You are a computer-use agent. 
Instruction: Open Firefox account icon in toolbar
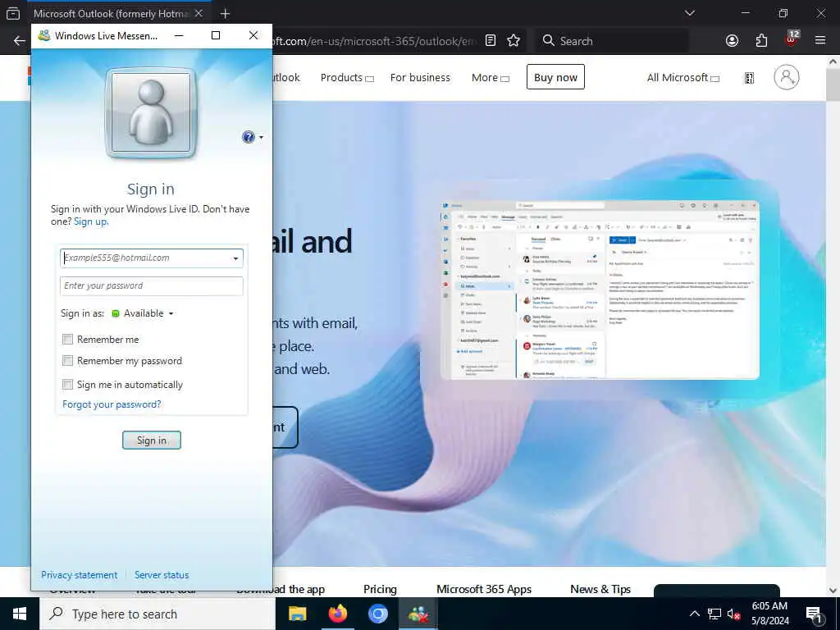(x=732, y=41)
